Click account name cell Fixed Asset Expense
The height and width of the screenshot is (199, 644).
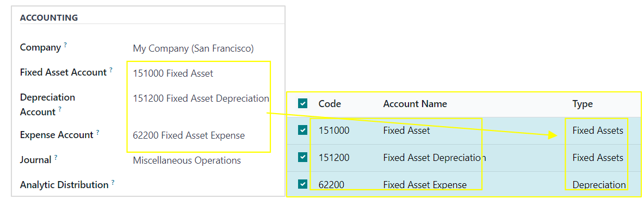click(x=425, y=185)
